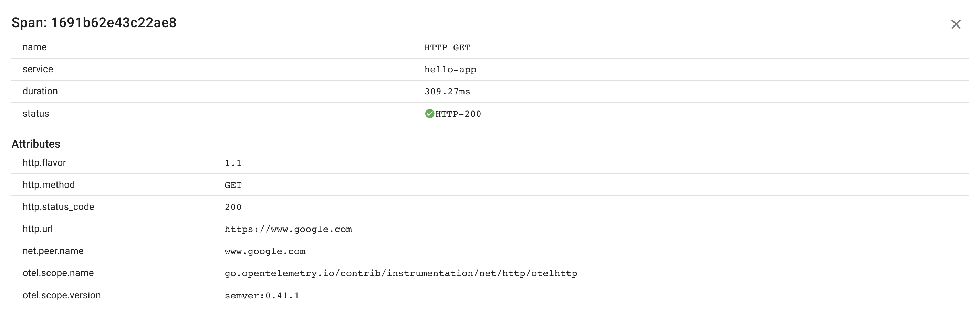The height and width of the screenshot is (318, 980).
Task: Click the otel.scope.version attribute key
Action: click(62, 295)
